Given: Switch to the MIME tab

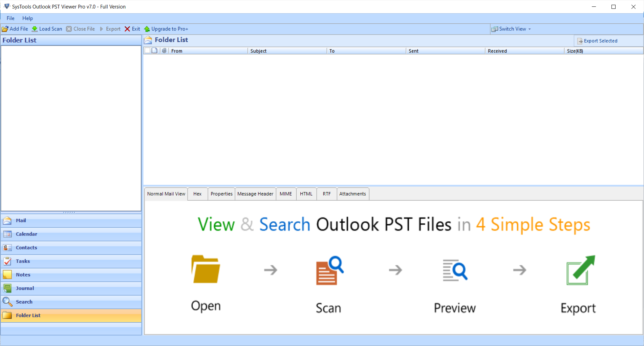Looking at the screenshot, I should click(x=286, y=194).
